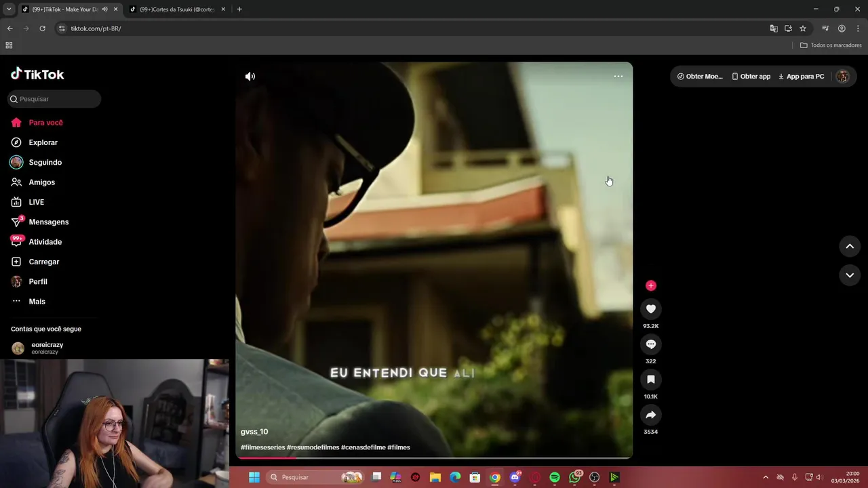Click the address bar URL
Screen dimensions: 868x488
[96, 28]
